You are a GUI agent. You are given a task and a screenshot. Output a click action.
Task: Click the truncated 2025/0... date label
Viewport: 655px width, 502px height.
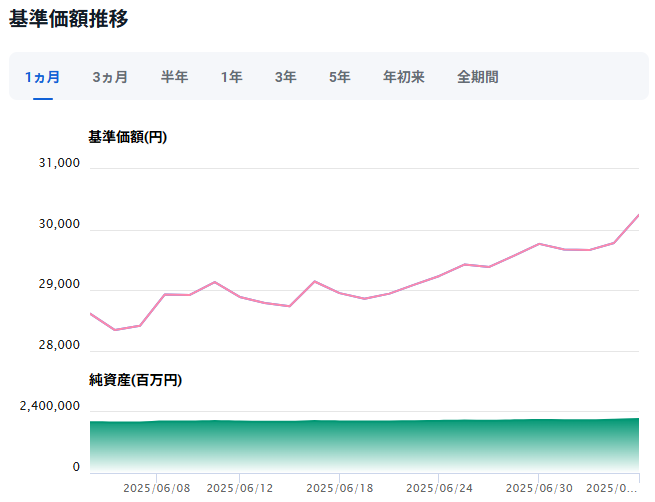612,488
